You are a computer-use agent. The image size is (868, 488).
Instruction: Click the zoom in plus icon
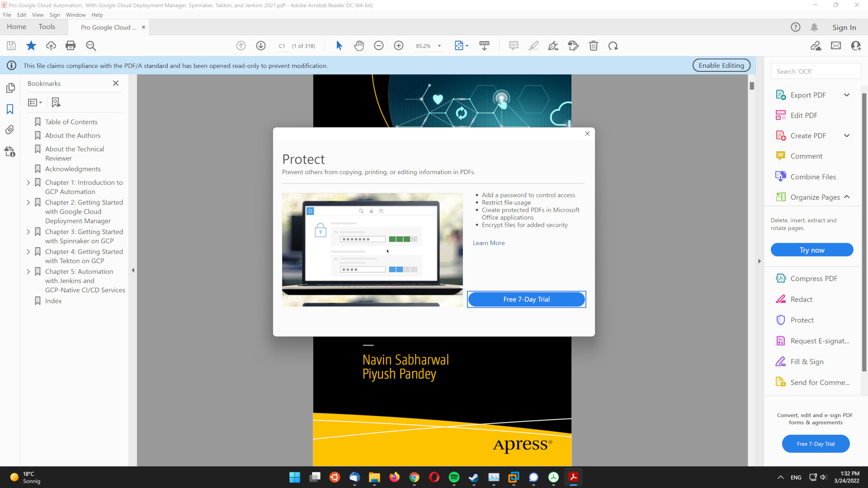pyautogui.click(x=399, y=46)
